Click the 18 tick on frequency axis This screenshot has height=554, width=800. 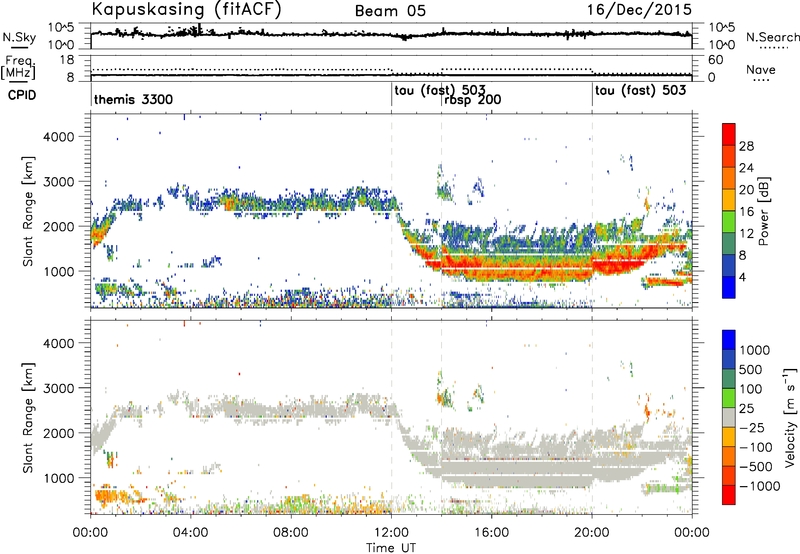click(x=67, y=60)
